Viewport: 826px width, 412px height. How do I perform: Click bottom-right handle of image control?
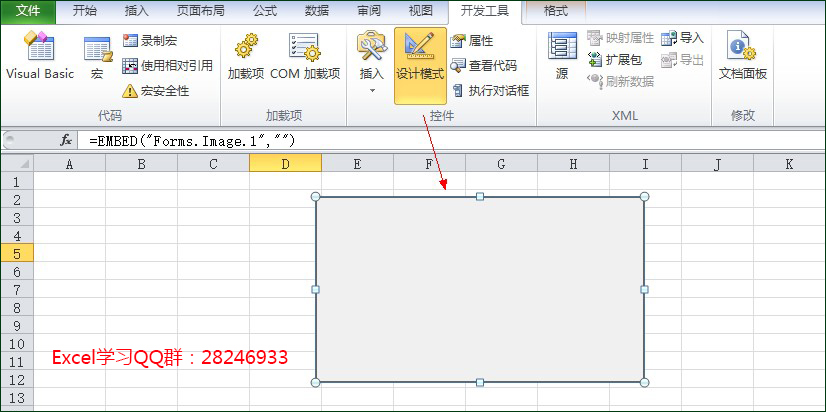point(644,382)
